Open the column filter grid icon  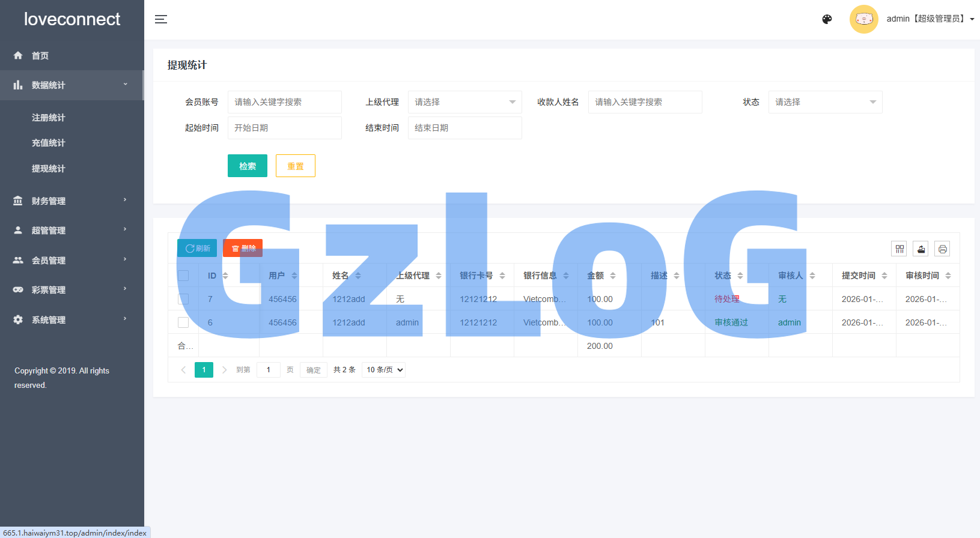click(899, 249)
